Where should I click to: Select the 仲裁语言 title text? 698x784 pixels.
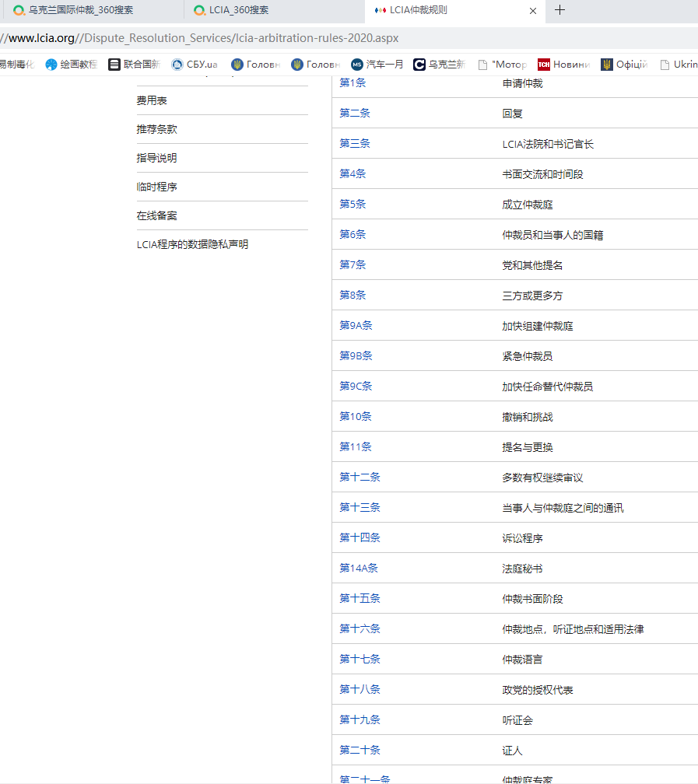(x=522, y=660)
